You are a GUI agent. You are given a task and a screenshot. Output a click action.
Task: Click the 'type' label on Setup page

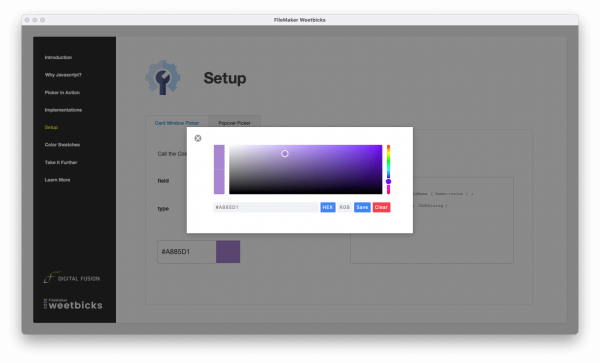[x=163, y=208]
